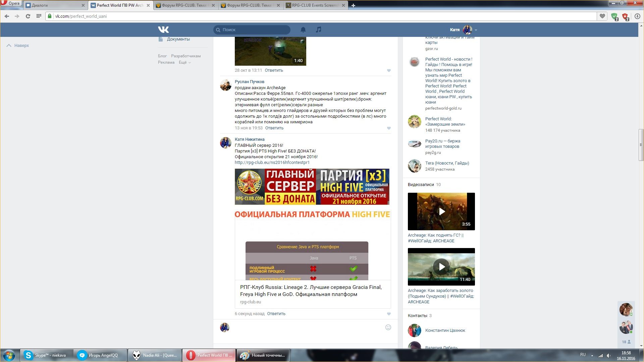Switch to first Форум RPG-CLUB tab
The height and width of the screenshot is (362, 644).
click(x=186, y=5)
